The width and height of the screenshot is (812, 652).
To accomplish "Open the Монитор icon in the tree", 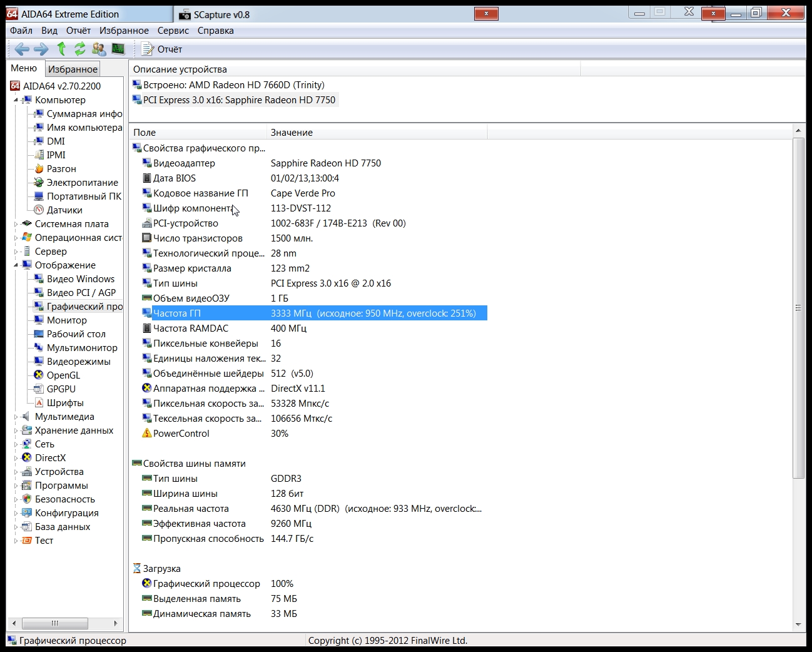I will [x=39, y=320].
